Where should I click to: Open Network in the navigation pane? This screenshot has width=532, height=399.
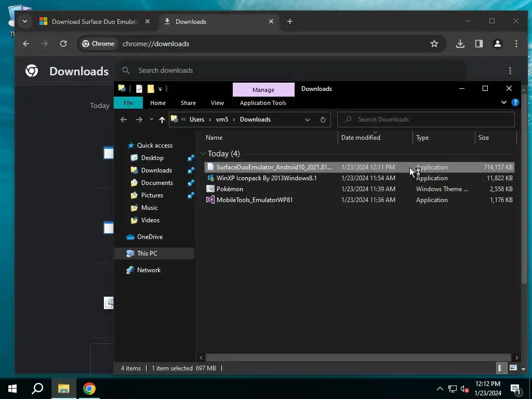[x=149, y=270]
